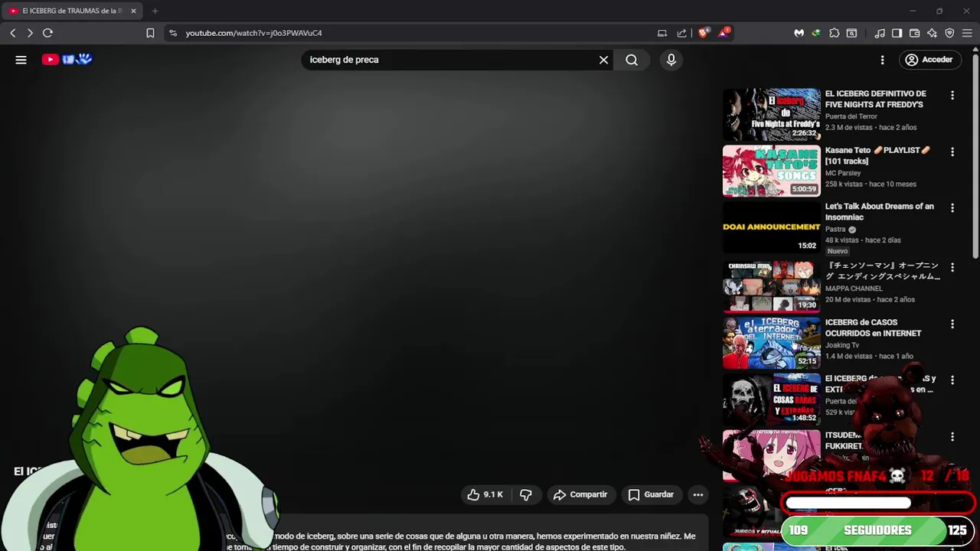This screenshot has height=551, width=980.
Task: Open Brave Playlist music note icon
Action: [880, 33]
